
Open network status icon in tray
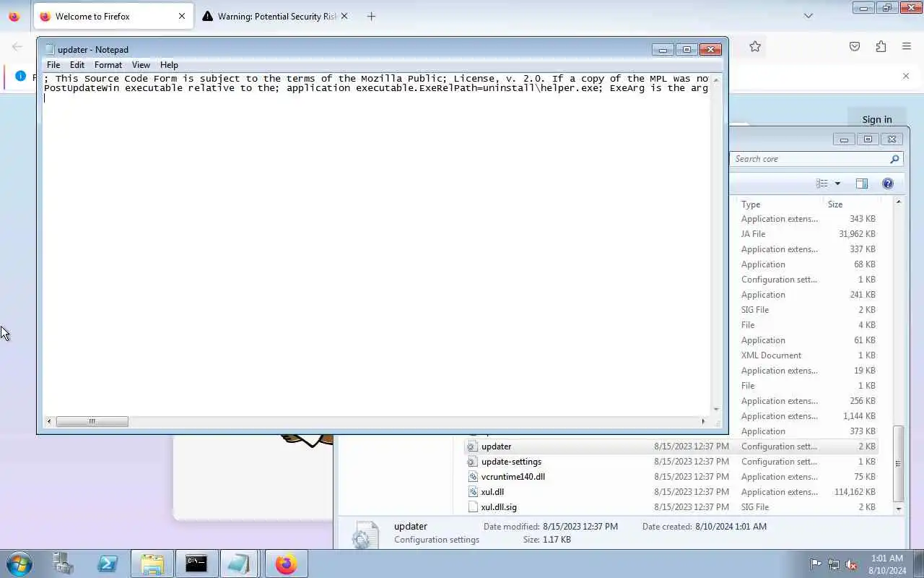coord(834,564)
